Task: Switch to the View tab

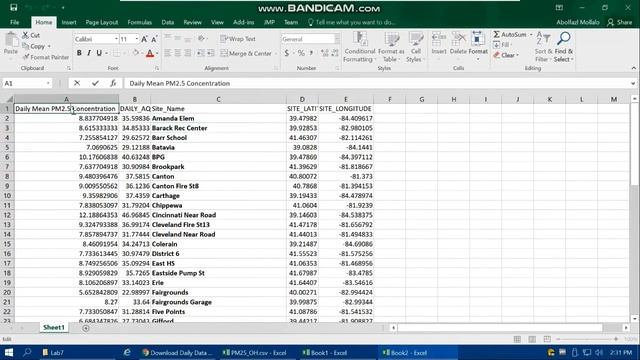Action: click(217, 22)
